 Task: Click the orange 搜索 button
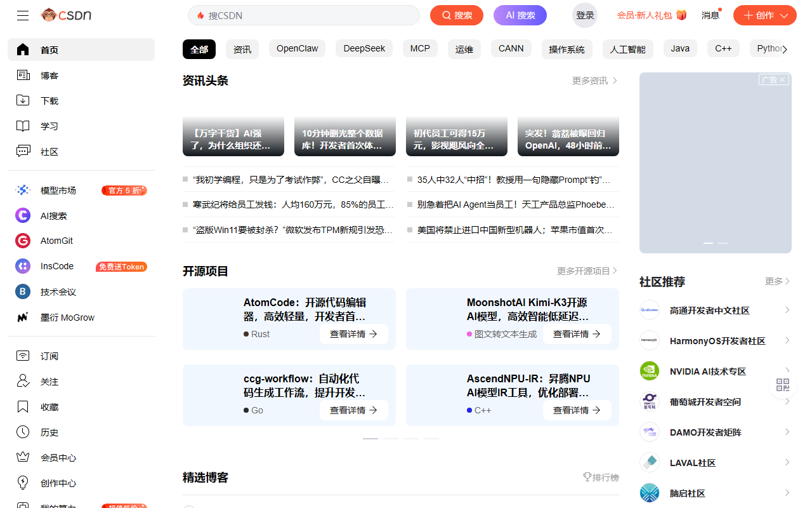tap(457, 15)
